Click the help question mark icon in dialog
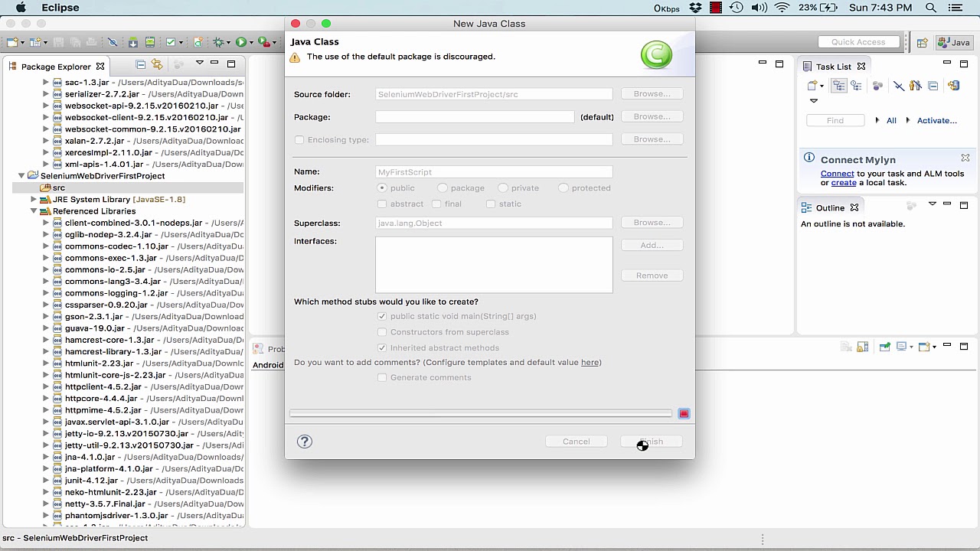The height and width of the screenshot is (551, 980). 305,442
